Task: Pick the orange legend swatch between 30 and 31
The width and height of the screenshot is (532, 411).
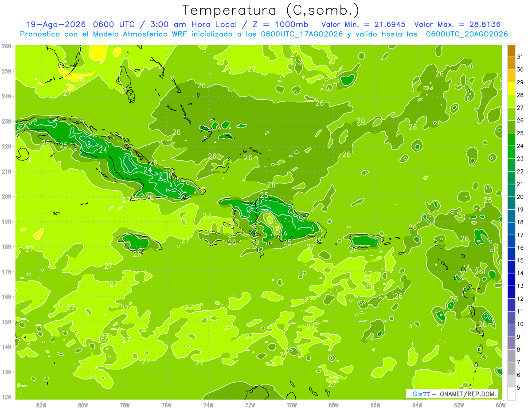Action: point(511,63)
